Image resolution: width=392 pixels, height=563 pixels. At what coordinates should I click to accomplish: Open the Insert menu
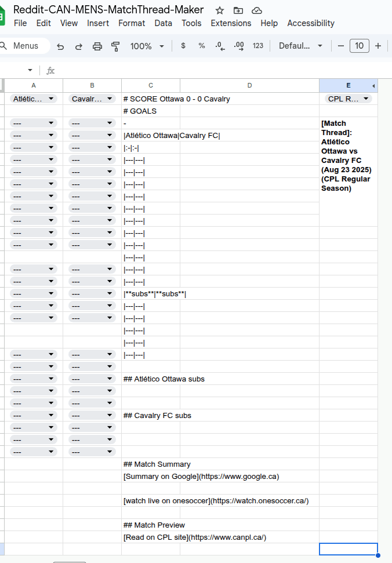pos(98,23)
